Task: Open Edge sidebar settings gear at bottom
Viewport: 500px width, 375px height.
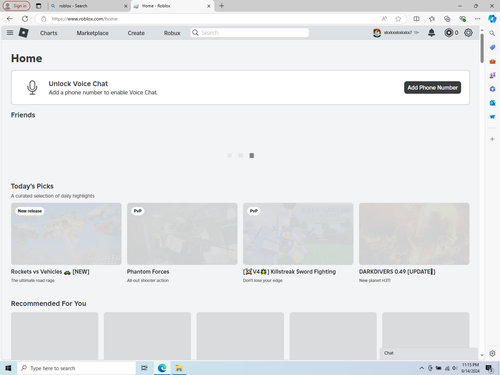Action: [x=492, y=353]
